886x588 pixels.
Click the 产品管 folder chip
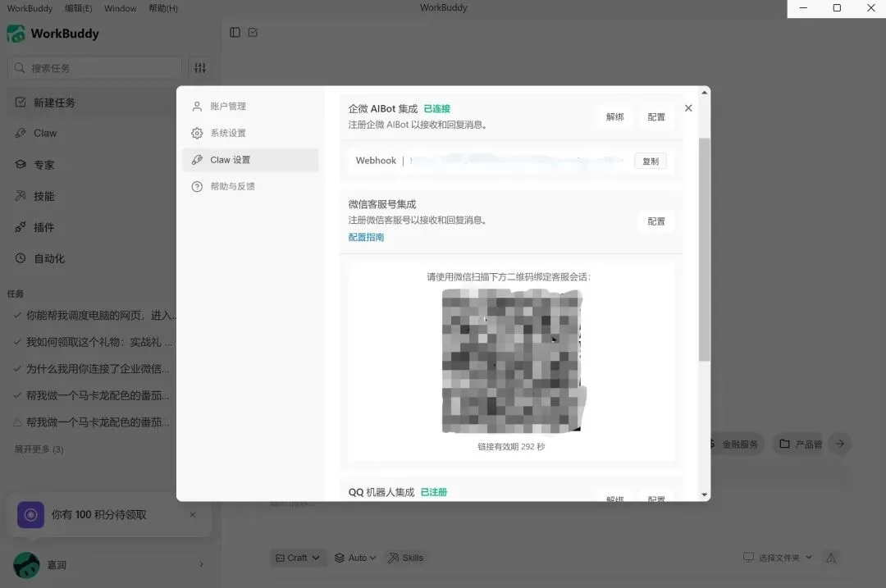(800, 444)
